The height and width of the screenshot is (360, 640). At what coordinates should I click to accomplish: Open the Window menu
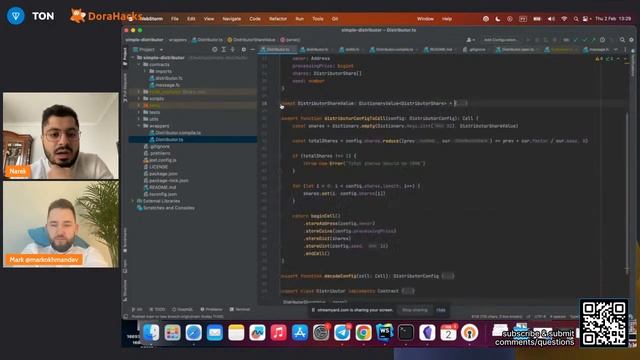(425, 19)
